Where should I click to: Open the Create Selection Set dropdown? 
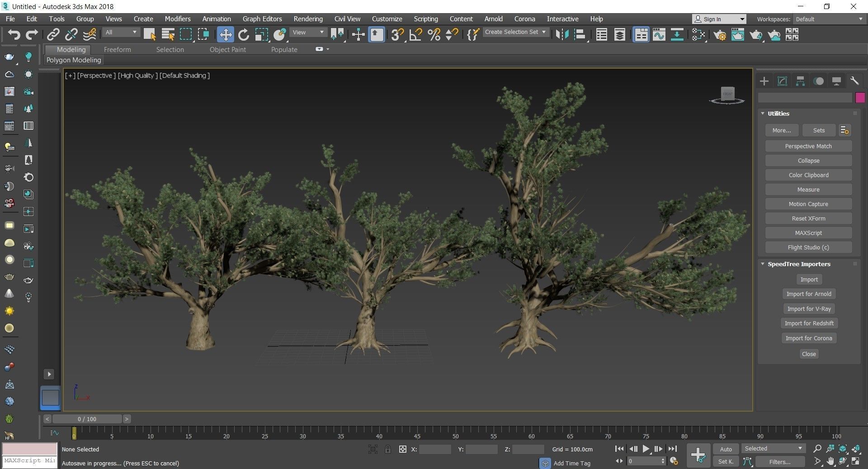(516, 32)
